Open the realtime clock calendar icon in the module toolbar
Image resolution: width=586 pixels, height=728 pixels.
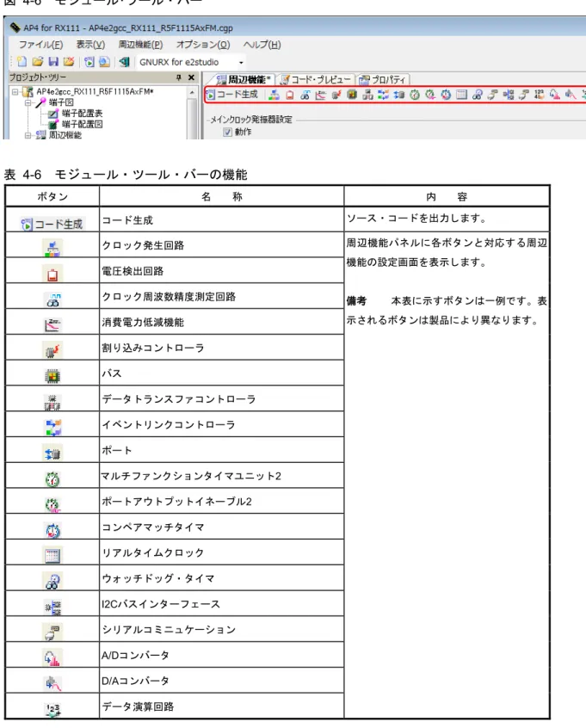(461, 95)
